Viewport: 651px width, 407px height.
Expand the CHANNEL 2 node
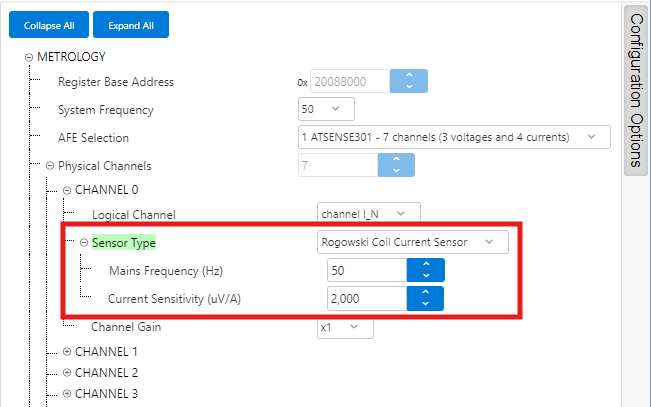coord(67,372)
